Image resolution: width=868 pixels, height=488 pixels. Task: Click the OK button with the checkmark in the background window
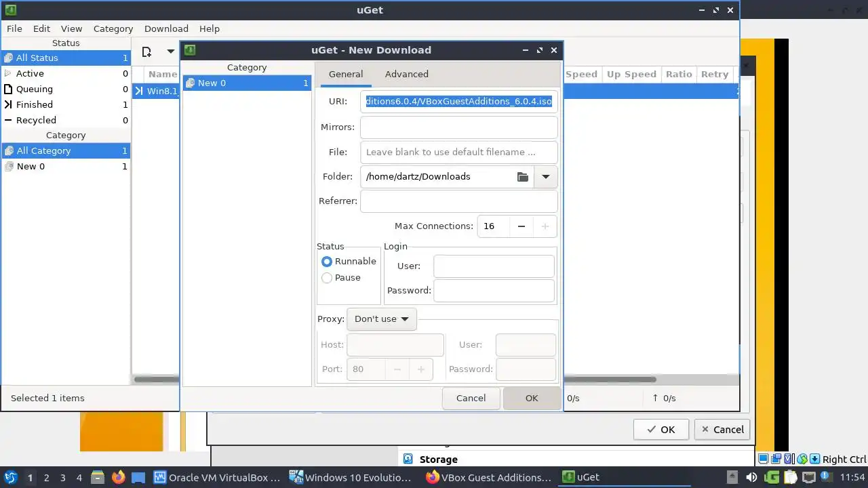point(661,430)
